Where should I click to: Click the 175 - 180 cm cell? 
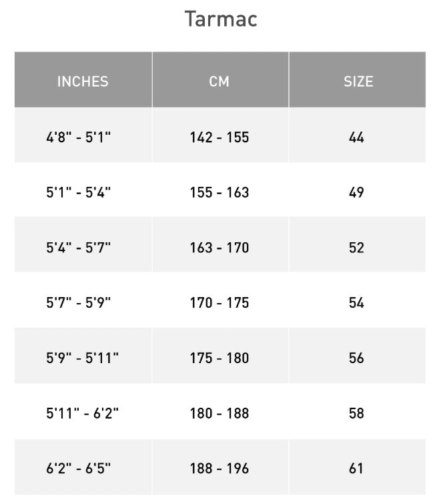[x=219, y=358]
